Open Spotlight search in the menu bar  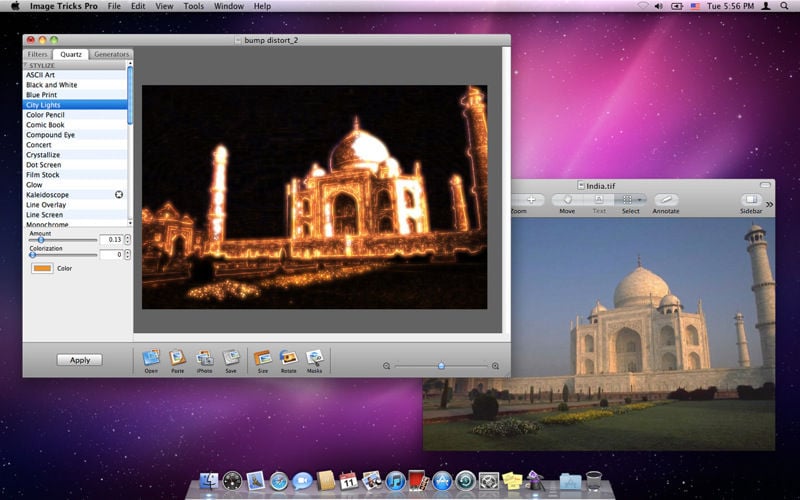click(x=784, y=6)
